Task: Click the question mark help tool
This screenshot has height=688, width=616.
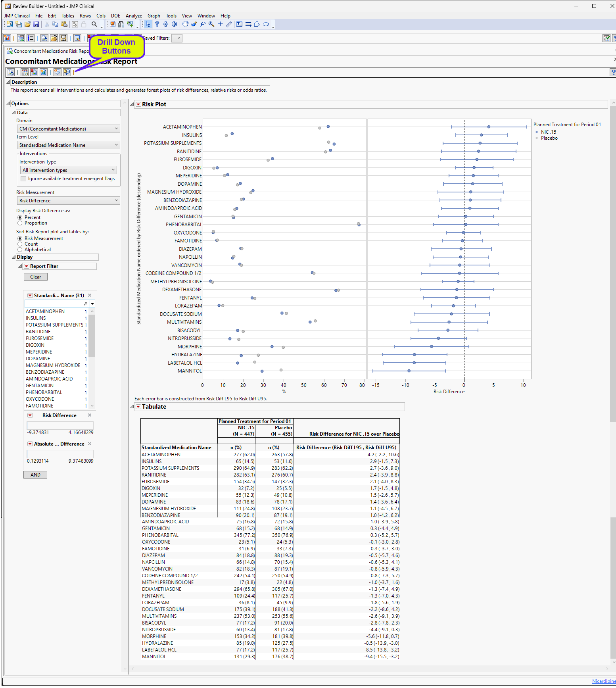Action: (x=157, y=24)
